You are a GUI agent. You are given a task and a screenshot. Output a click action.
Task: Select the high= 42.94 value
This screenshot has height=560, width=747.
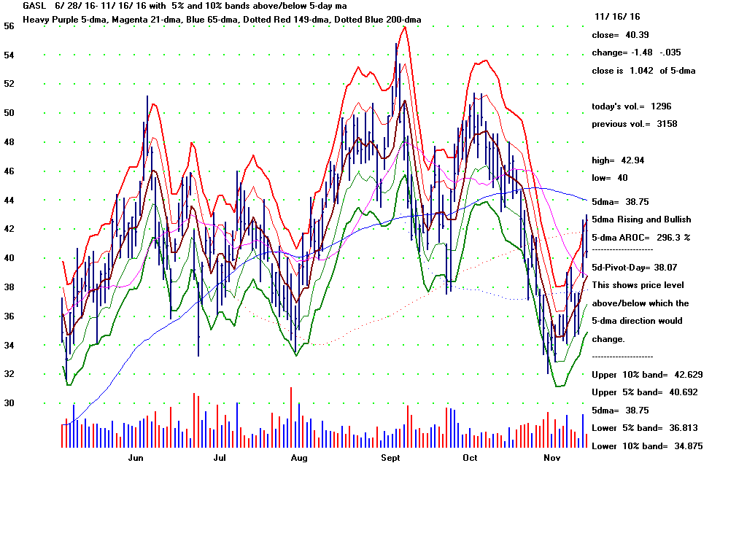618,160
